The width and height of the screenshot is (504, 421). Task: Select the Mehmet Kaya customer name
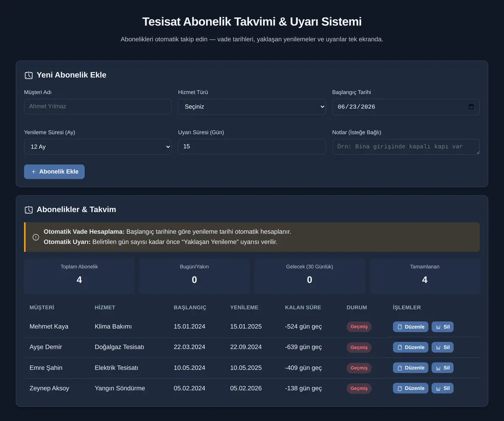point(49,327)
